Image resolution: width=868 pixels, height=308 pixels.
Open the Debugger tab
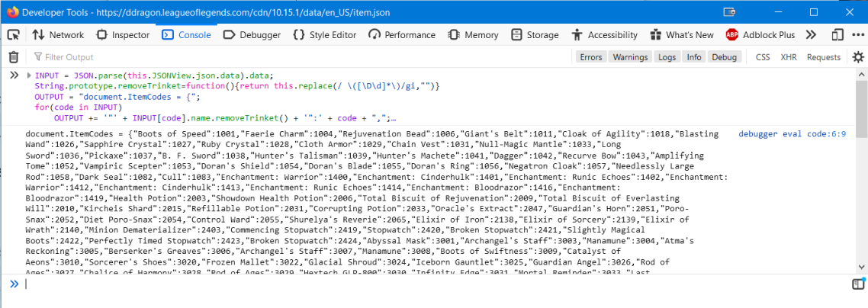pos(252,35)
